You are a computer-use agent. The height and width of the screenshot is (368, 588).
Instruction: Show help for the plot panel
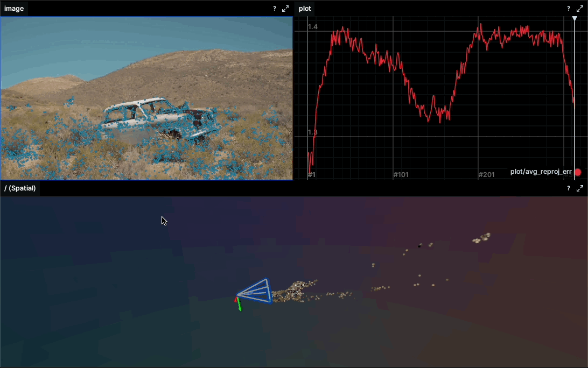pyautogui.click(x=569, y=9)
